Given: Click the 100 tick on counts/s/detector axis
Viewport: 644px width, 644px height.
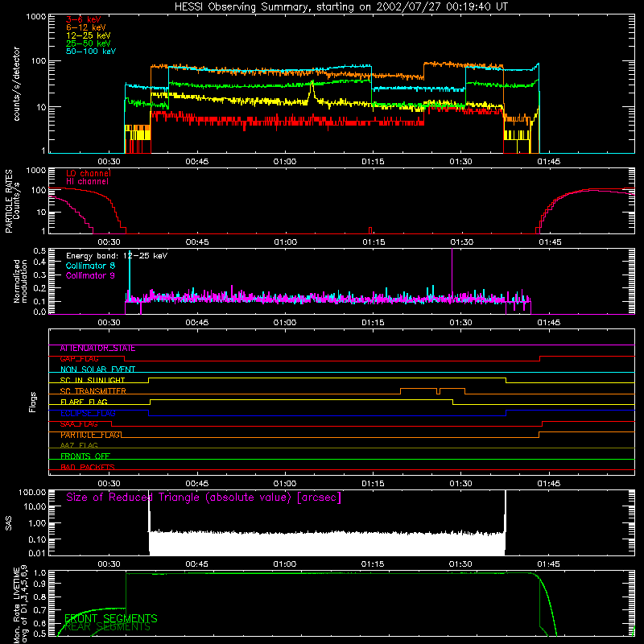Looking at the screenshot, I should point(39,61).
